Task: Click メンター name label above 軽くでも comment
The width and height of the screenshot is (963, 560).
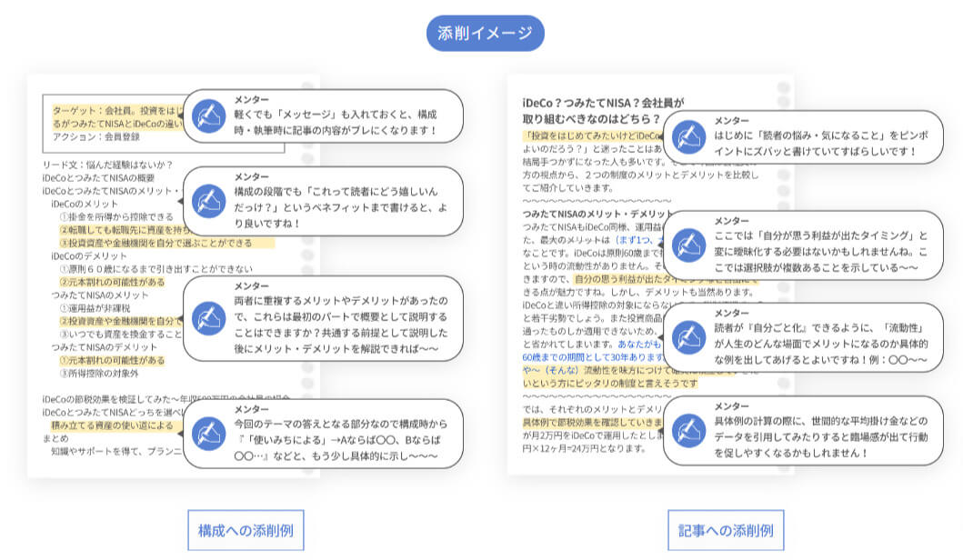Action: pyautogui.click(x=251, y=99)
